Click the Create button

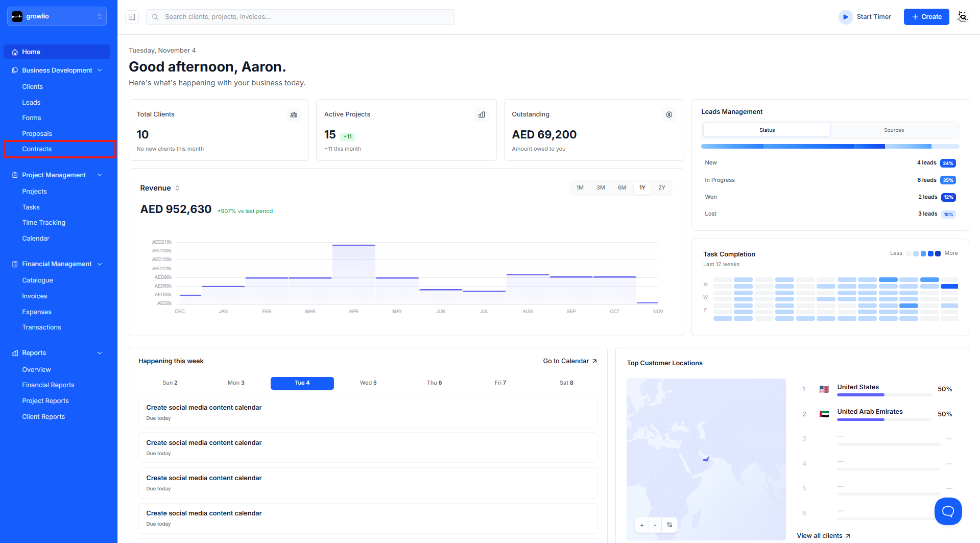[x=926, y=17]
